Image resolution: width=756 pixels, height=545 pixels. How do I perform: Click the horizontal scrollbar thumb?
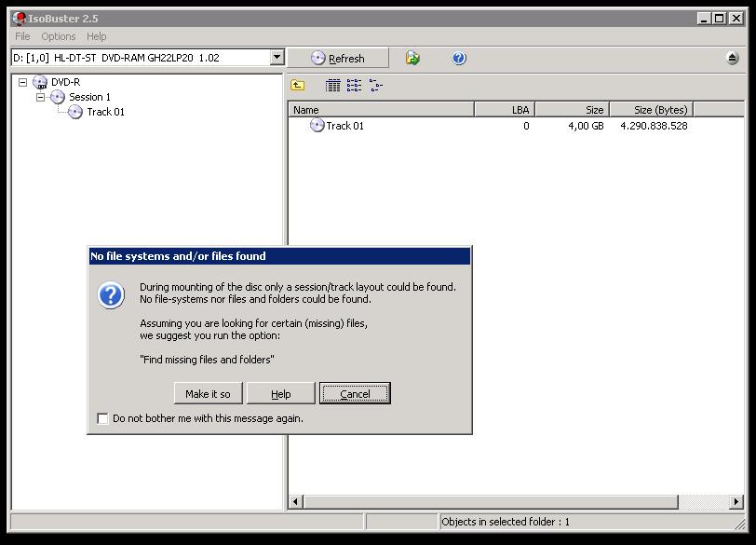(x=491, y=501)
